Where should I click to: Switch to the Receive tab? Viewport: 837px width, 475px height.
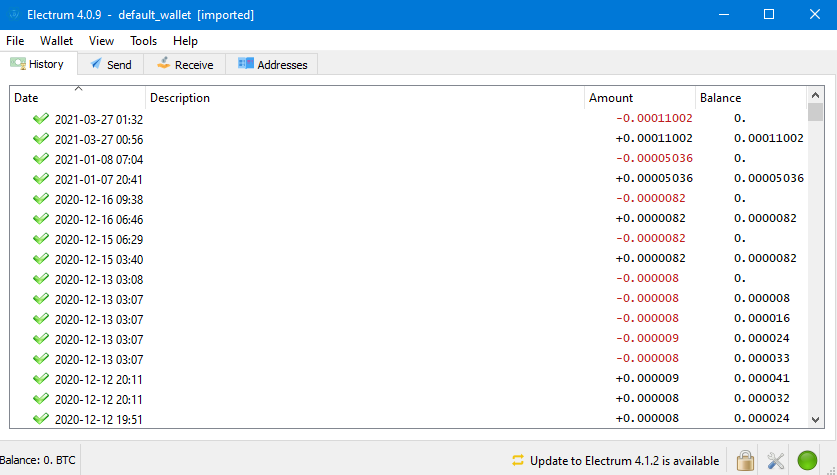click(185, 64)
